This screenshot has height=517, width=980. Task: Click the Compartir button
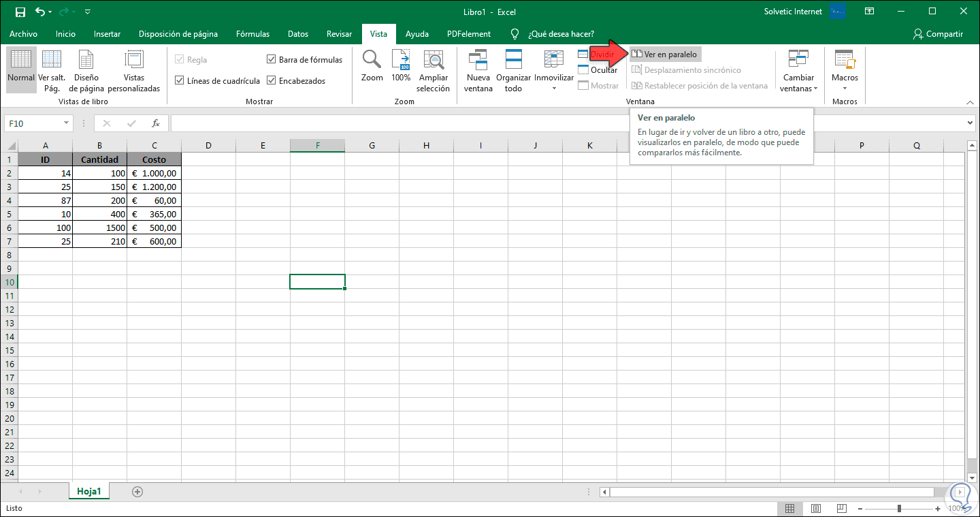[938, 34]
